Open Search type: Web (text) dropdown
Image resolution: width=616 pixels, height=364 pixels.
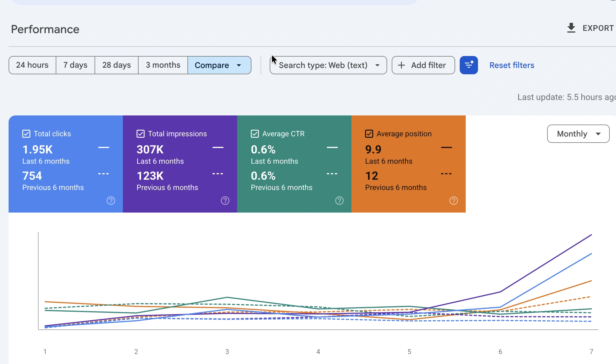tap(328, 65)
